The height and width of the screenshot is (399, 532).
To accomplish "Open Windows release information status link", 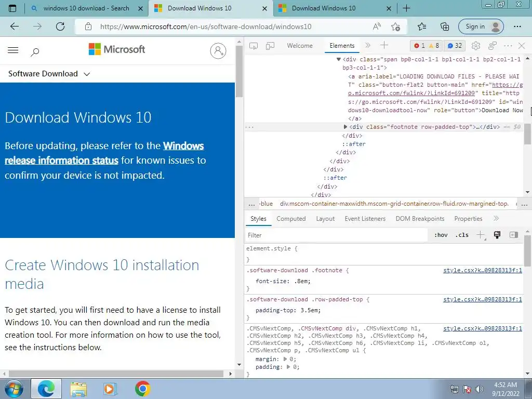I will [x=104, y=153].
